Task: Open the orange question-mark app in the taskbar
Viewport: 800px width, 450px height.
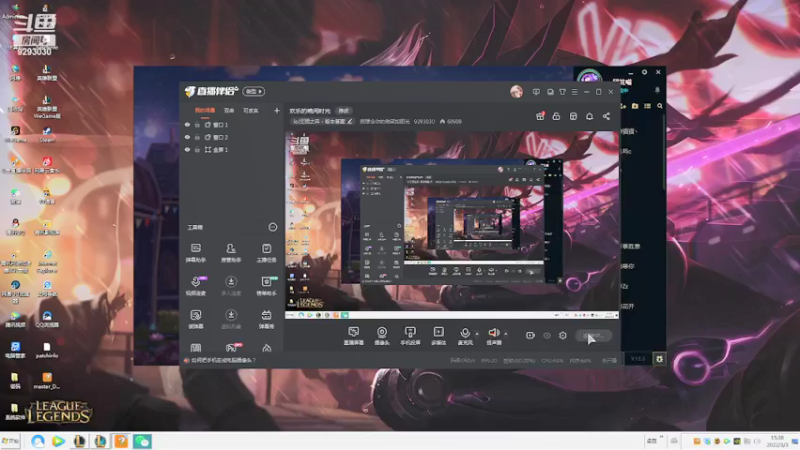Action: point(121,441)
